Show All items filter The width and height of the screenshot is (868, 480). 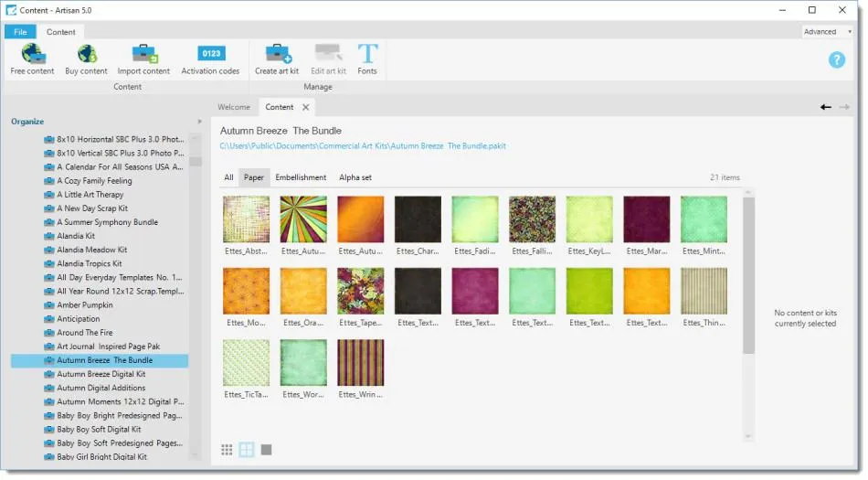point(228,177)
